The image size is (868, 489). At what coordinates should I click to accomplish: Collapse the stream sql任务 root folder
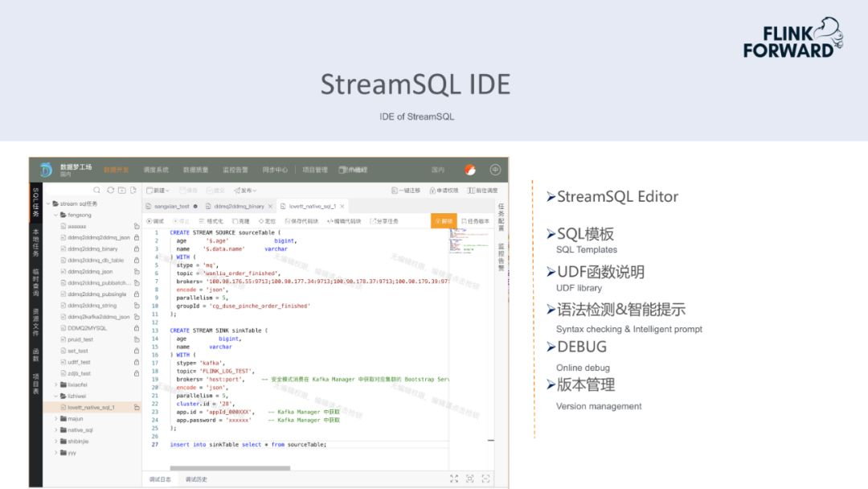[48, 203]
